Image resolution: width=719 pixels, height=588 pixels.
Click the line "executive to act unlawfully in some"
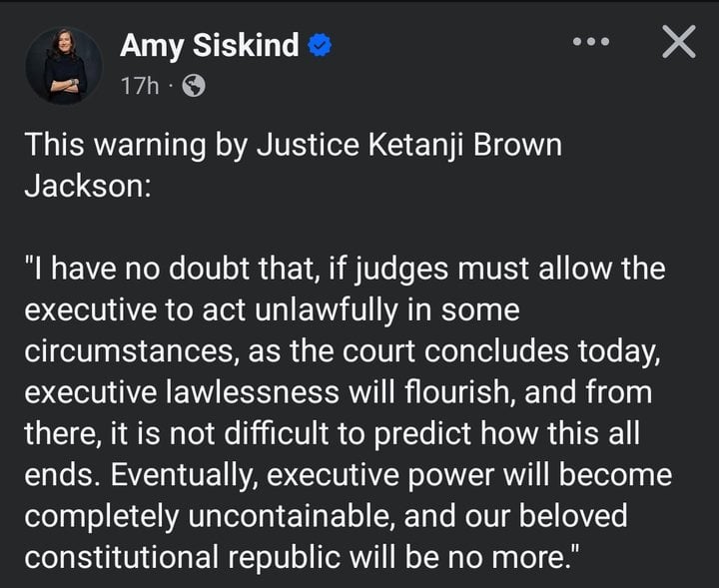click(272, 310)
